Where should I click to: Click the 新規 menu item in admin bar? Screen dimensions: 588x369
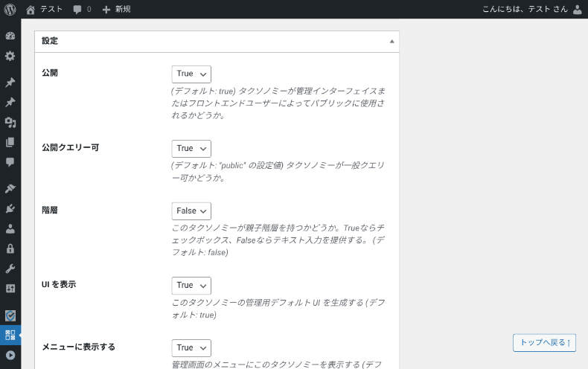click(x=123, y=10)
